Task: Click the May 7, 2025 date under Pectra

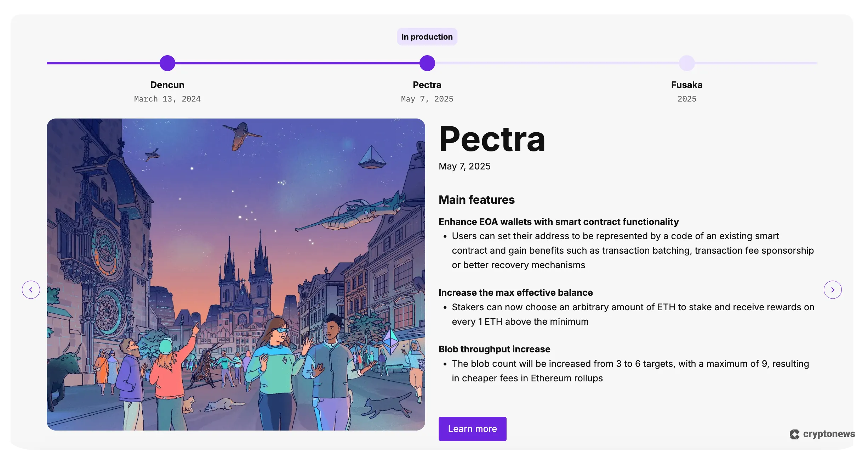Action: tap(427, 99)
